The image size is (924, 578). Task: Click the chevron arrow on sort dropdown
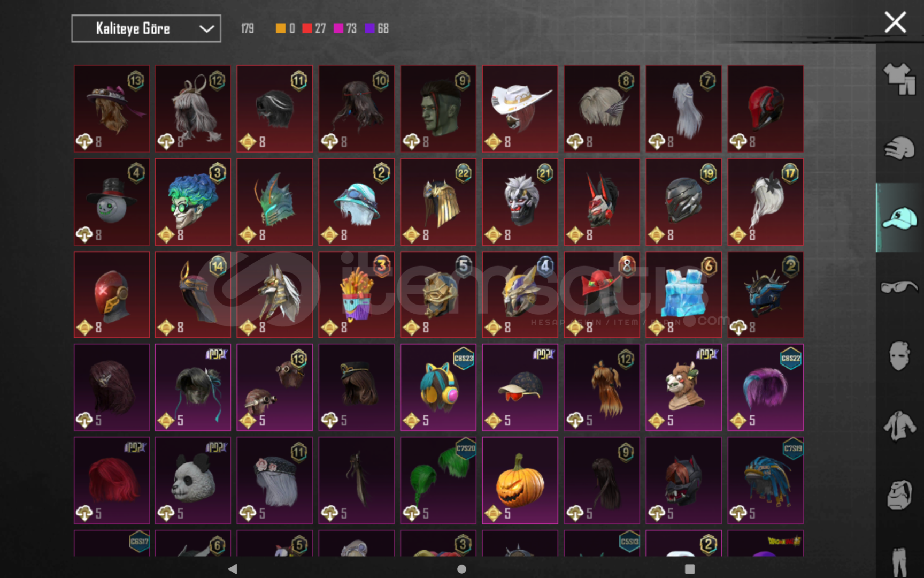click(x=206, y=29)
